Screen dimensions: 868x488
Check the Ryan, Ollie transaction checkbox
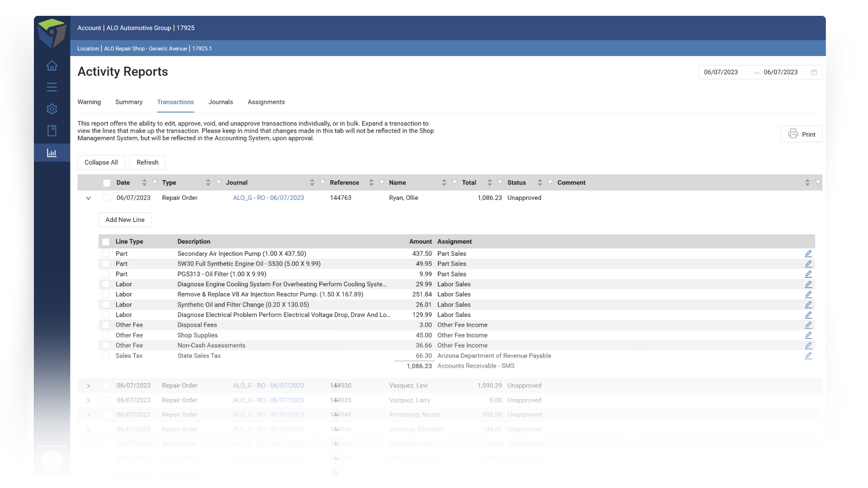(x=106, y=198)
